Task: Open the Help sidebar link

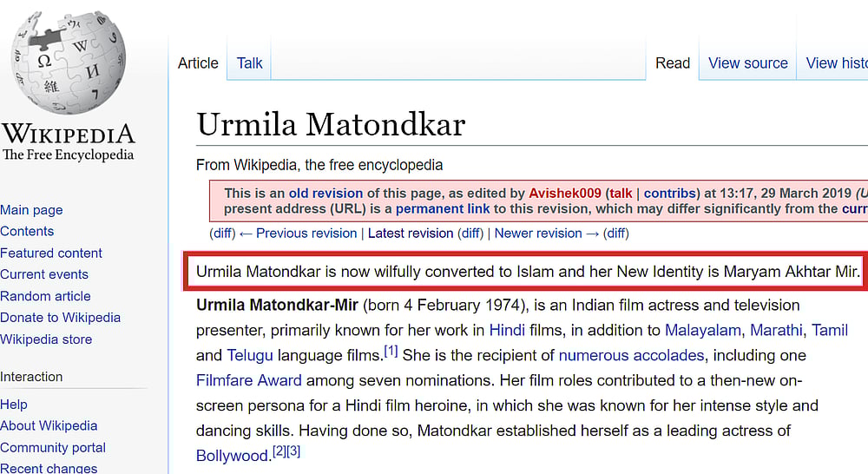Action: (14, 405)
